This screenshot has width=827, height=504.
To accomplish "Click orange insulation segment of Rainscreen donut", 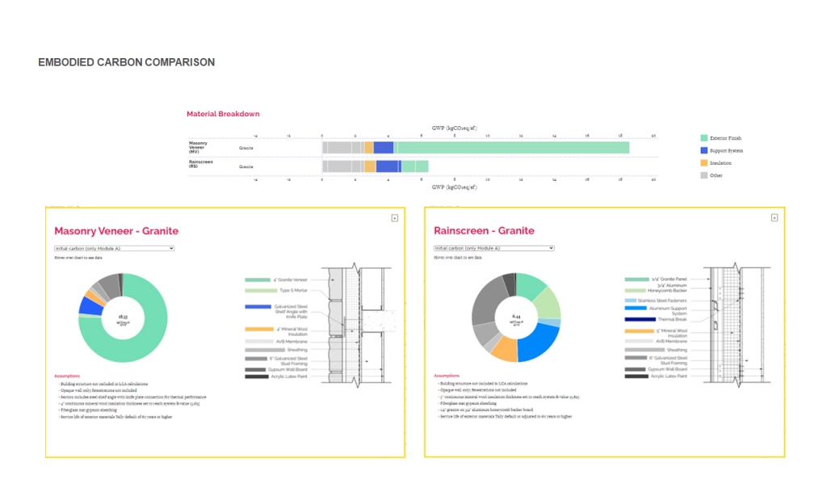I will (504, 349).
